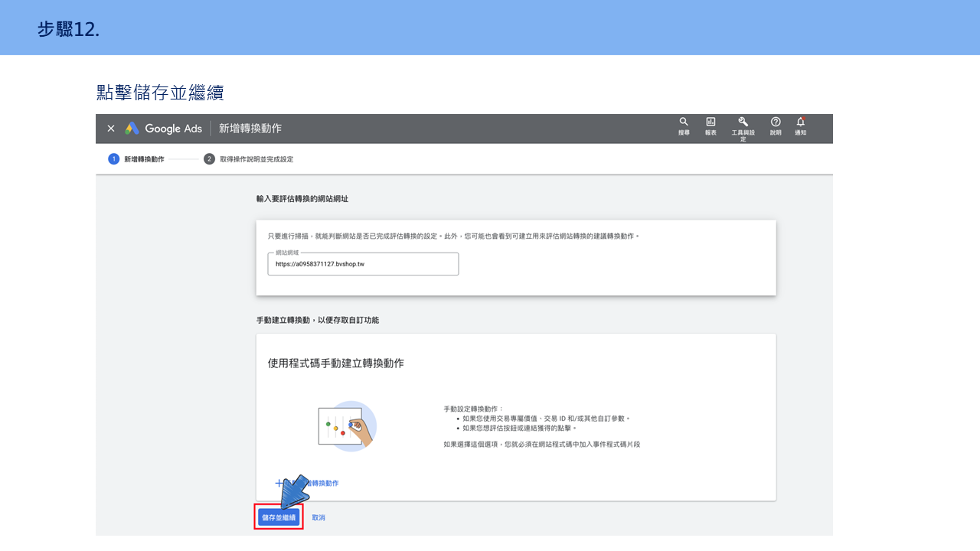Go to 取得操作說明並完成設定 step label
Screen dimensions: 980x551
point(256,159)
